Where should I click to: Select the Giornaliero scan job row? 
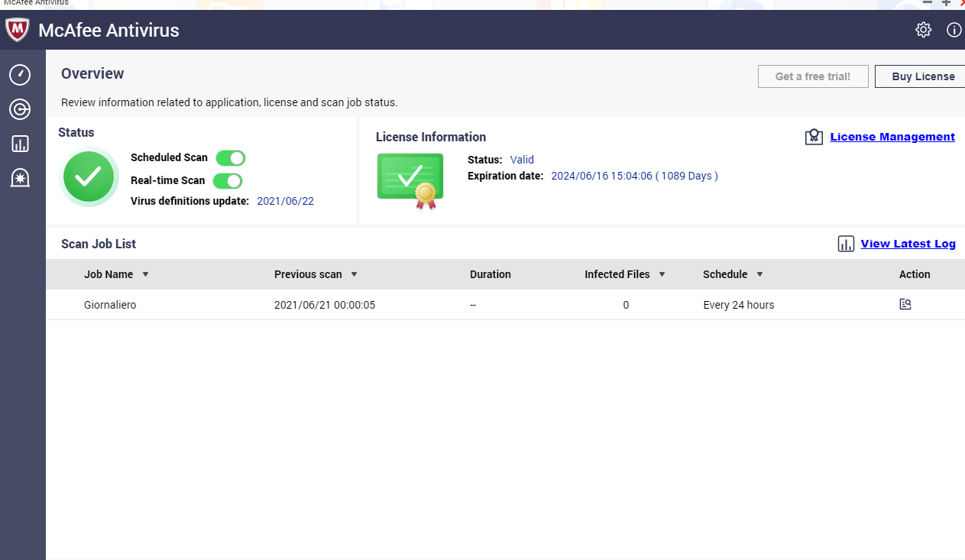[x=110, y=305]
